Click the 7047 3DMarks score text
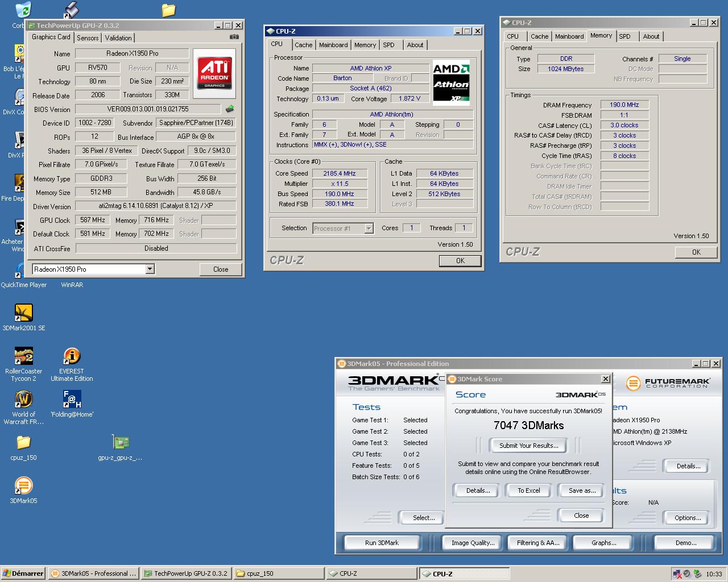This screenshot has width=728, height=582. click(529, 426)
